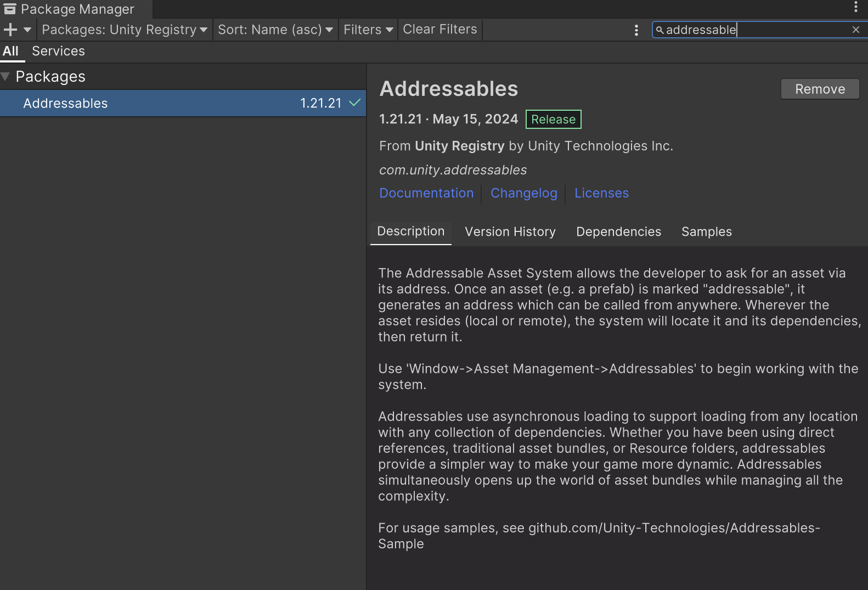Open the Filters dropdown
This screenshot has height=590, width=868.
[368, 30]
